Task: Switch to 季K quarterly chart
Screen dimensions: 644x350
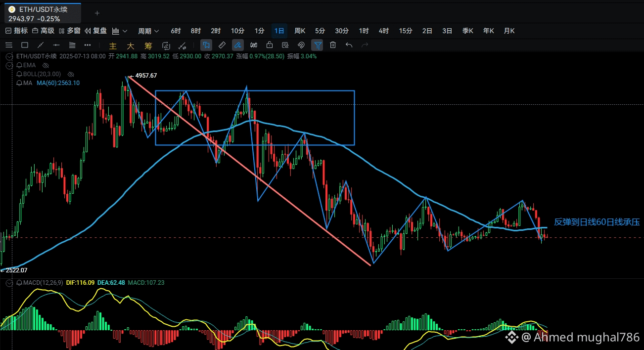Action: coord(468,31)
